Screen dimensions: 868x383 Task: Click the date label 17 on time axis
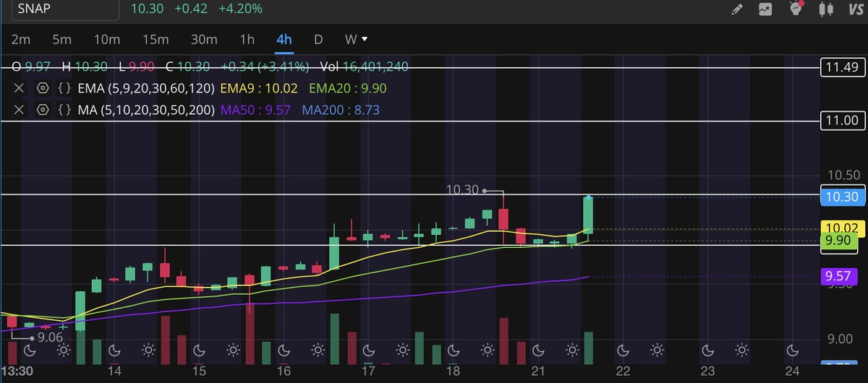tap(367, 371)
